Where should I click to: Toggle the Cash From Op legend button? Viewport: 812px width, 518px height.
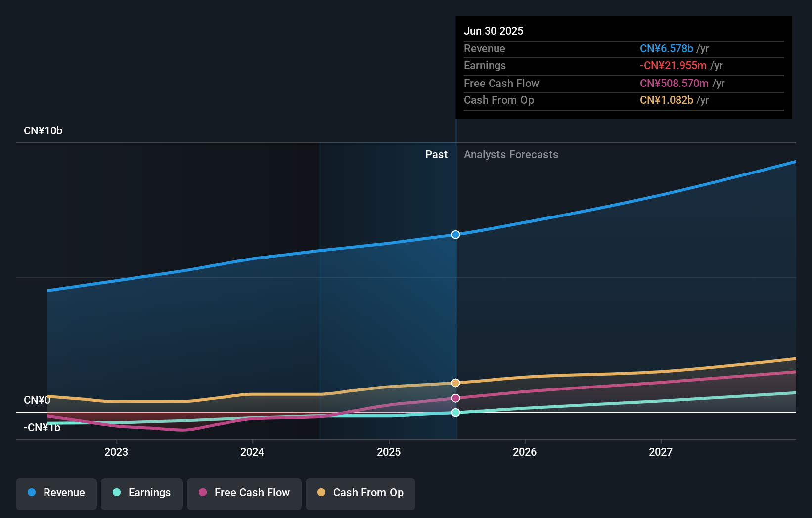click(361, 493)
